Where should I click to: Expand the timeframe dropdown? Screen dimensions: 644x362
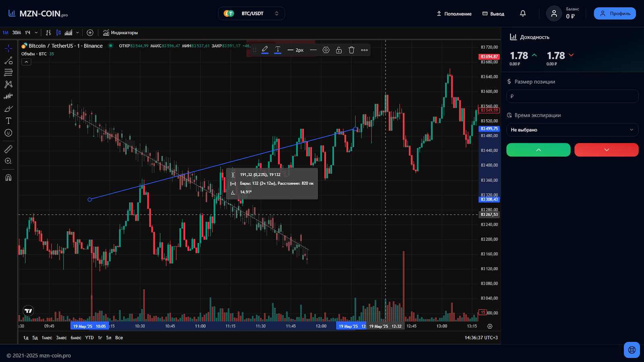tap(36, 33)
